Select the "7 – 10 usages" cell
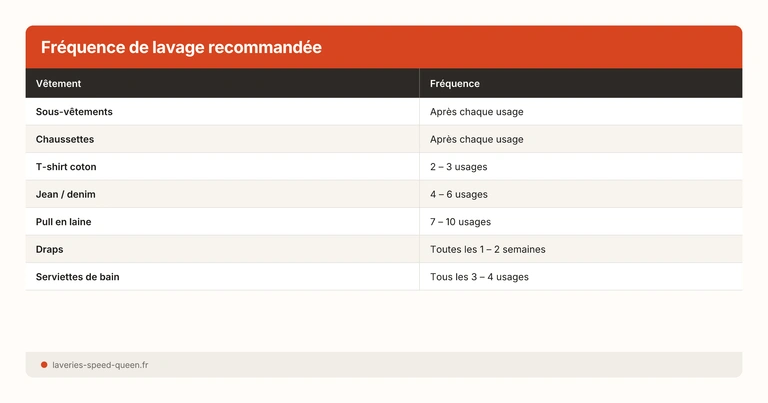Image resolution: width=768 pixels, height=403 pixels. (461, 222)
